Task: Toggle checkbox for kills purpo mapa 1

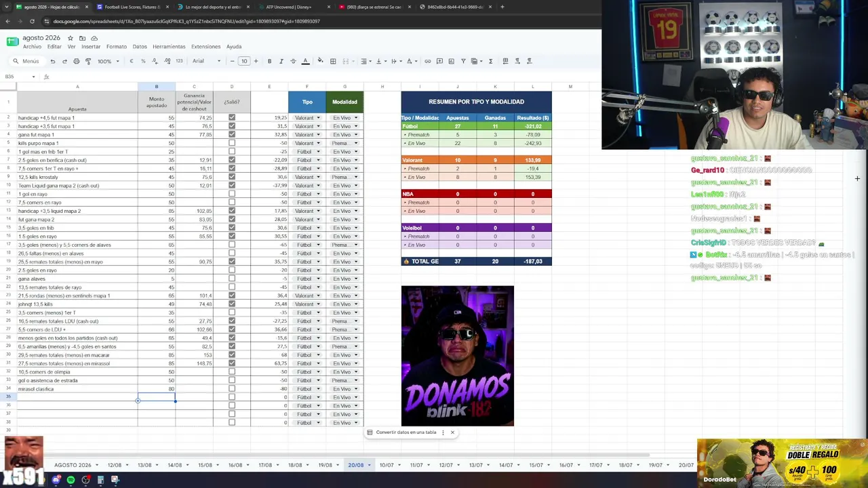Action: pos(232,143)
